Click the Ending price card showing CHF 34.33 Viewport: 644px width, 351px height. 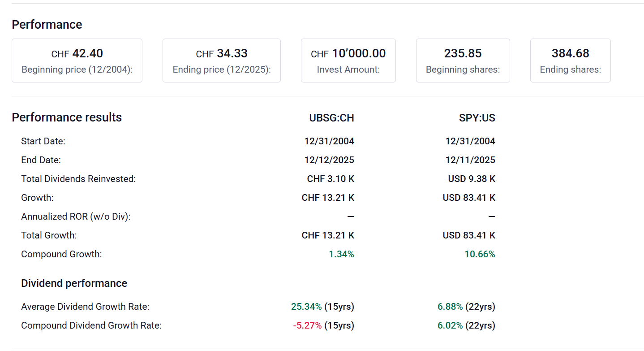[221, 61]
